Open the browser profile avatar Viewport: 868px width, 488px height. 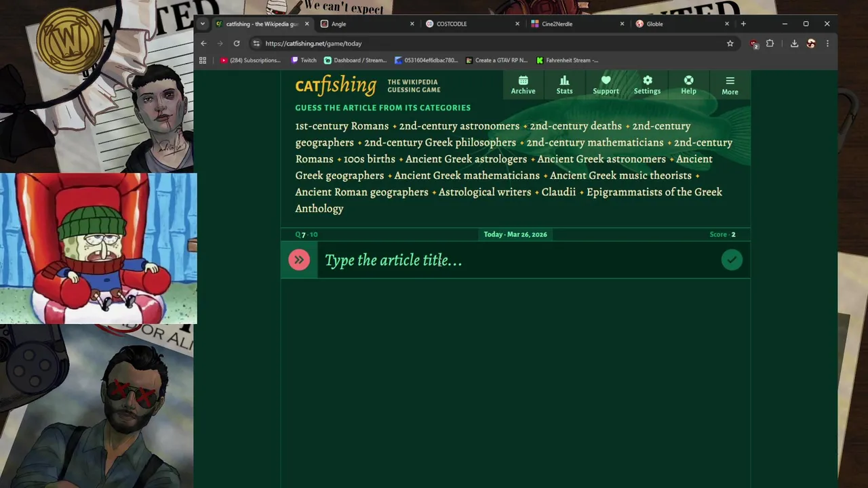tap(811, 43)
